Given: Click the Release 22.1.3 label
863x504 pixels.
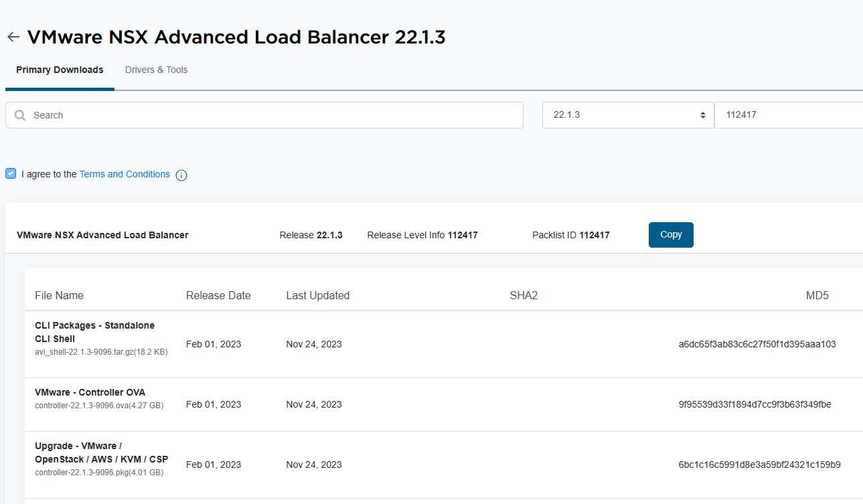Looking at the screenshot, I should [311, 235].
